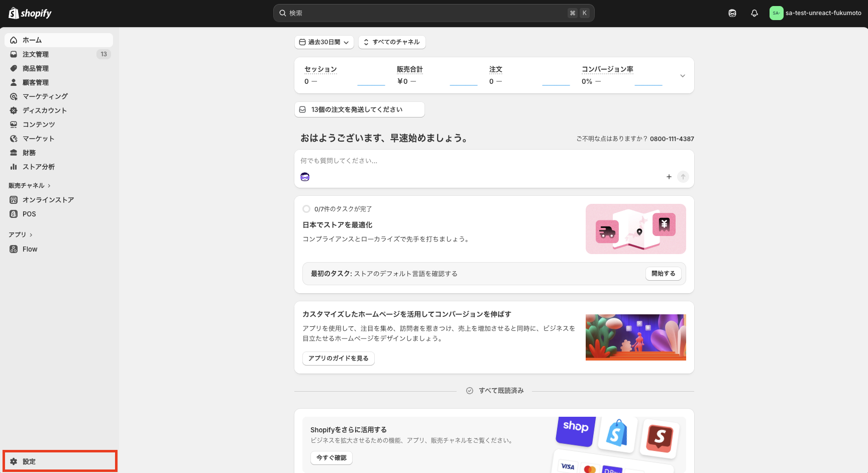This screenshot has width=868, height=473.
Task: Click the 13 badge on 注文管理
Action: pos(103,54)
